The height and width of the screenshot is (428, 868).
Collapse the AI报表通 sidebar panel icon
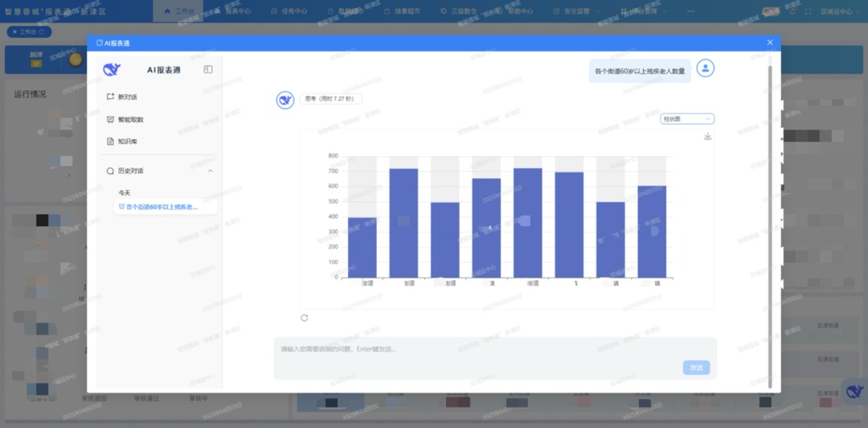[x=208, y=70]
